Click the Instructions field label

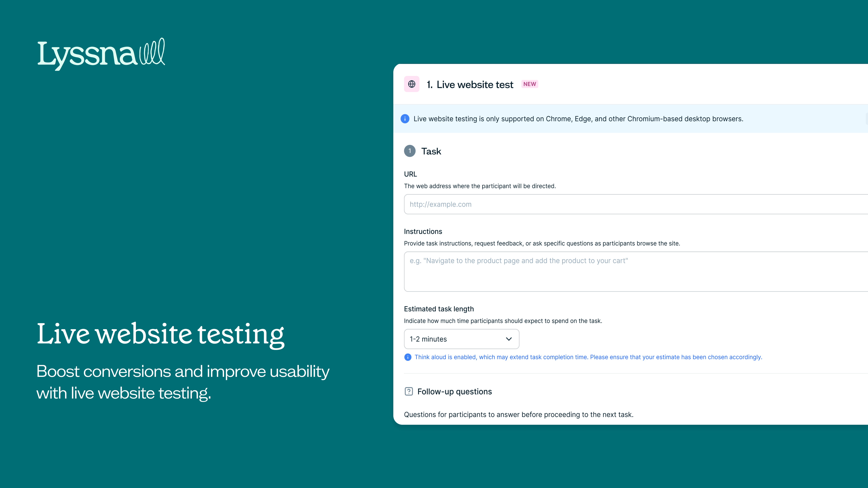423,232
